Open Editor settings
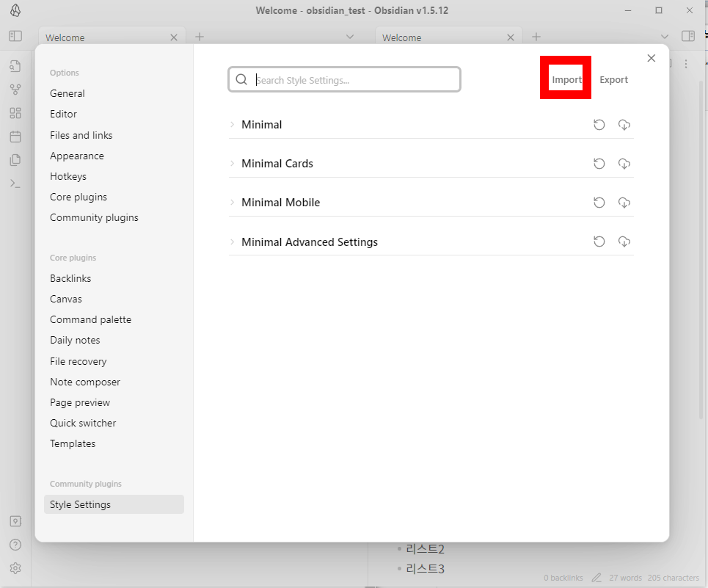 coord(63,115)
